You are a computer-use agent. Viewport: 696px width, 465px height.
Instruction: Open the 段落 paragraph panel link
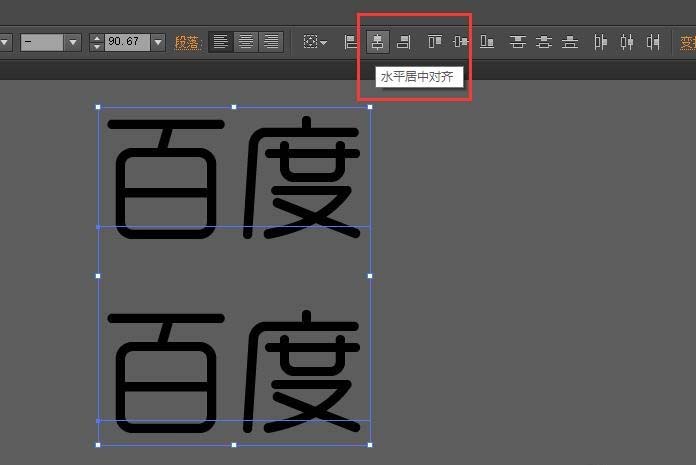tap(187, 43)
